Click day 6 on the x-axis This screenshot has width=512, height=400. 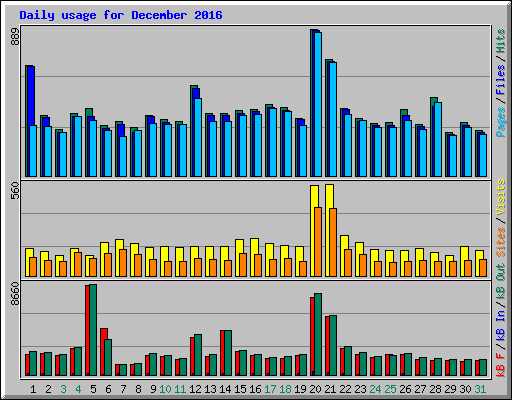click(108, 389)
